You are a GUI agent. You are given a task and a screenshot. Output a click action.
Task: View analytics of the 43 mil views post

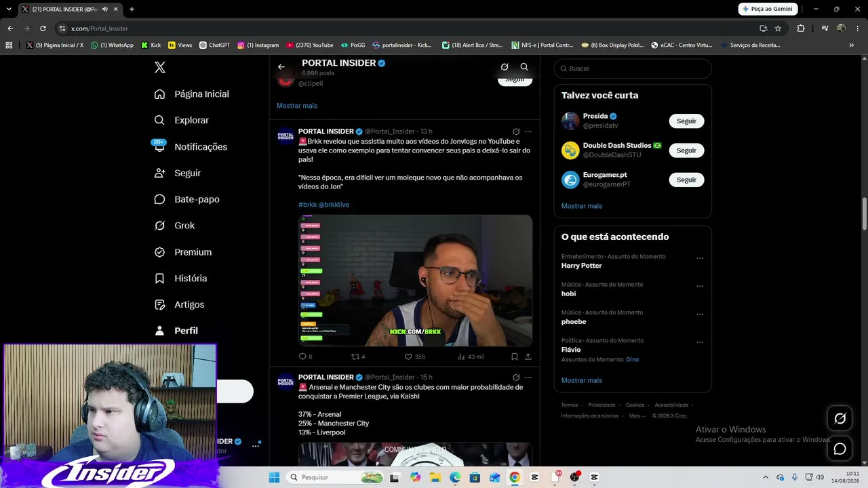(471, 357)
